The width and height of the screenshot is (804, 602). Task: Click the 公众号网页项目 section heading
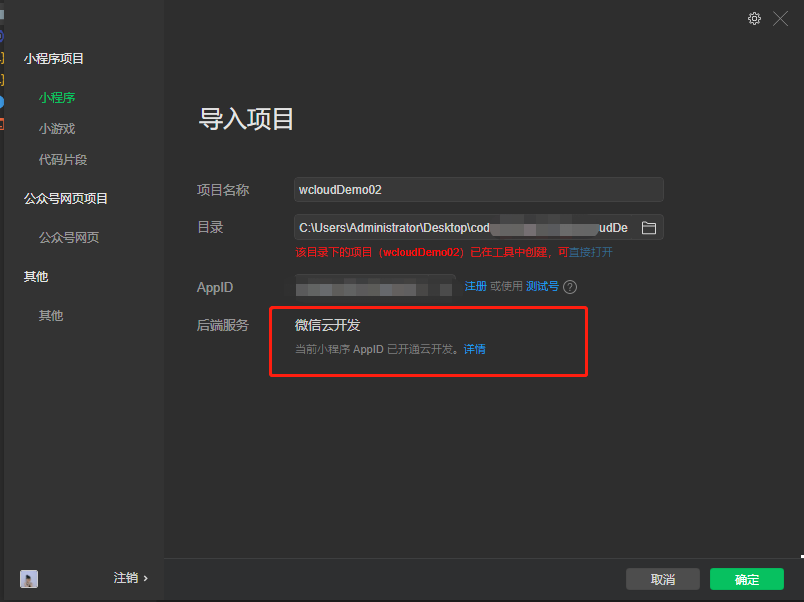[66, 198]
